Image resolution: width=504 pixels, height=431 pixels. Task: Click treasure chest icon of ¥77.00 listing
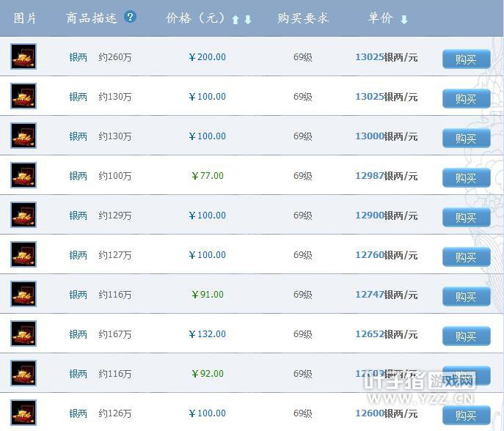point(23,176)
